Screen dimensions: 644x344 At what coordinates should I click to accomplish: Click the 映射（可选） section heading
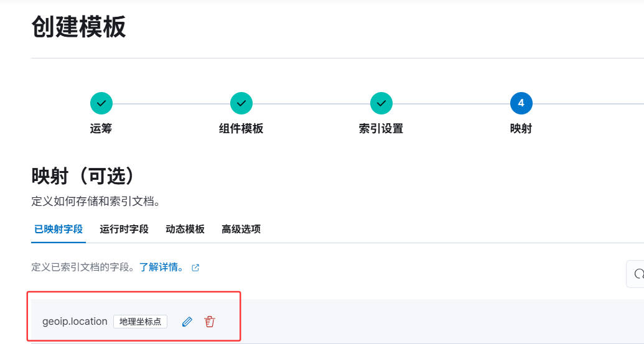[x=83, y=176]
